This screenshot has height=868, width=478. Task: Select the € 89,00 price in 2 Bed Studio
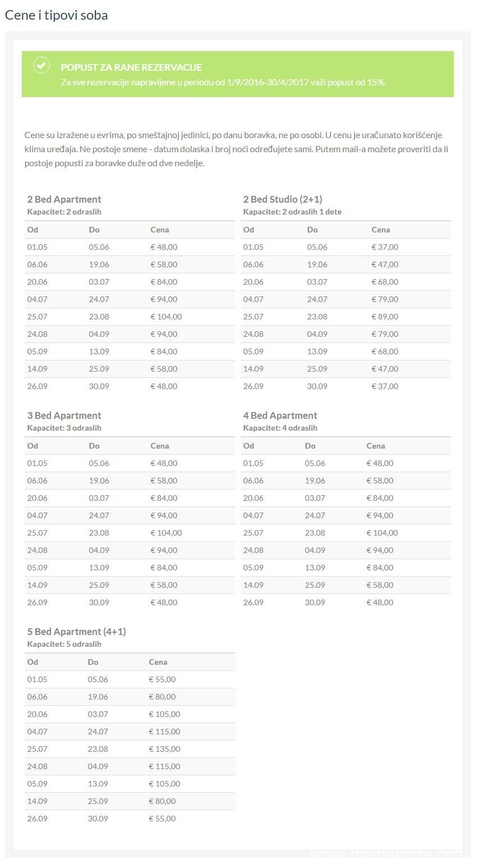(x=384, y=317)
